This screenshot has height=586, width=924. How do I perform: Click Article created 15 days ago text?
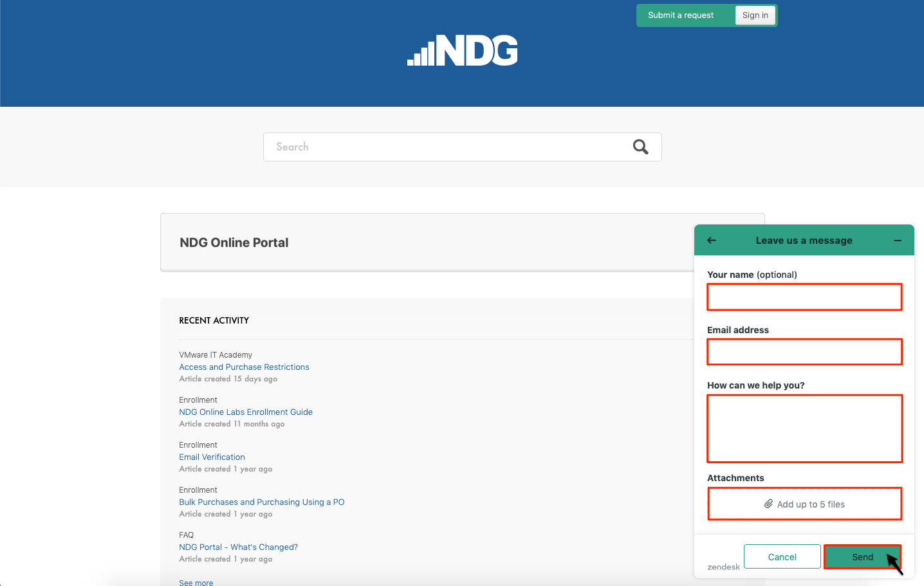(x=228, y=379)
